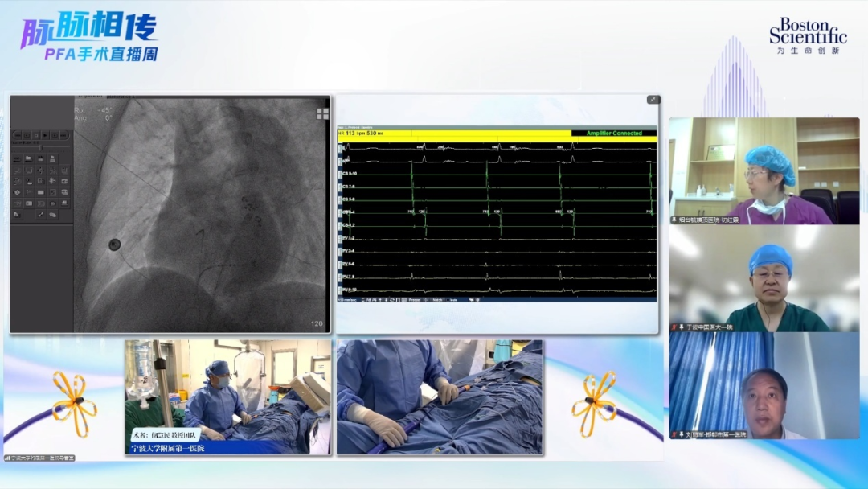Click the green Amplifier Connected status
This screenshot has width=868, height=489.
(x=614, y=134)
